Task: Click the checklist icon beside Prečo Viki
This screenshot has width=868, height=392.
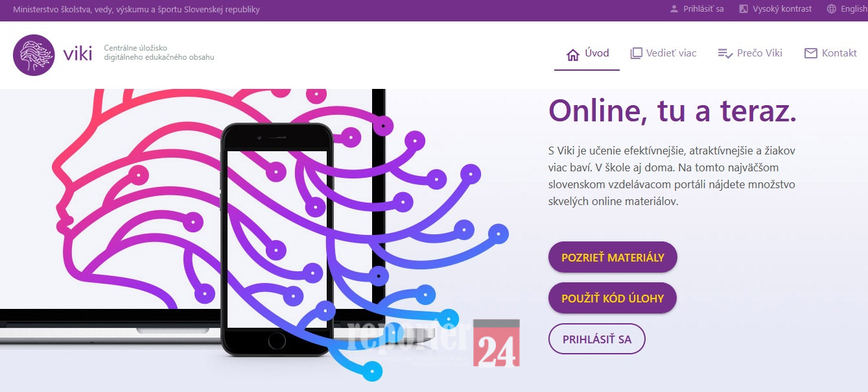Action: [x=725, y=53]
